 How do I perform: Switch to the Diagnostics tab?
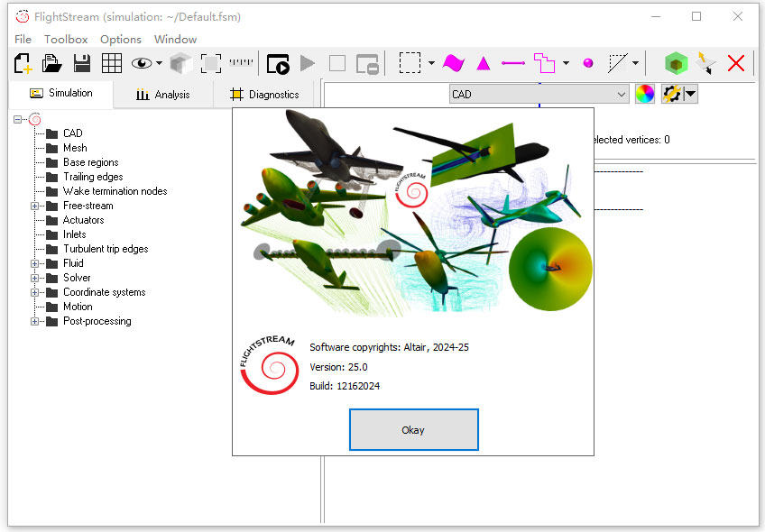pos(264,95)
